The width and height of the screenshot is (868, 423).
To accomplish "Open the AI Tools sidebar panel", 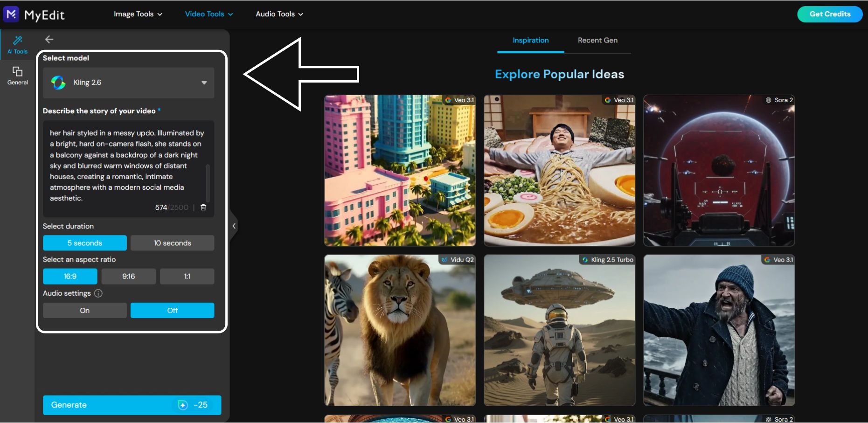I will coord(17,45).
